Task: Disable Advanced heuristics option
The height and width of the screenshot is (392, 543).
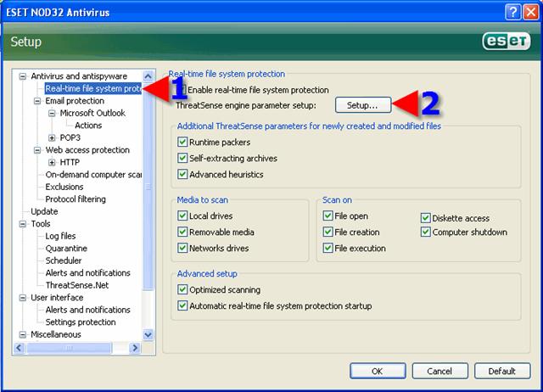Action: pyautogui.click(x=182, y=175)
